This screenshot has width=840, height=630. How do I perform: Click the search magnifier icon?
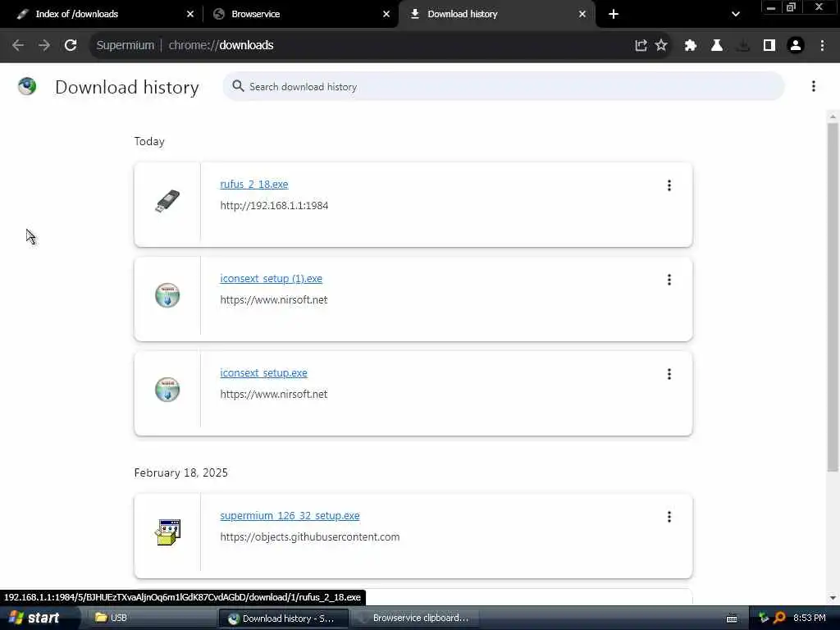coord(238,86)
